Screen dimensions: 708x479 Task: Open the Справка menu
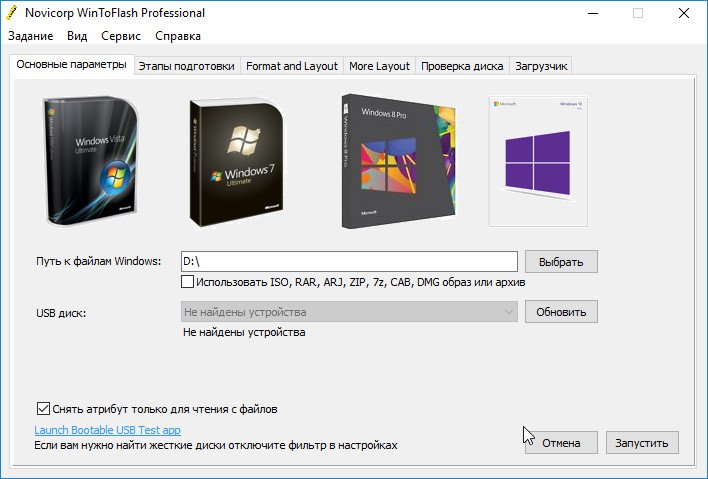pos(178,36)
